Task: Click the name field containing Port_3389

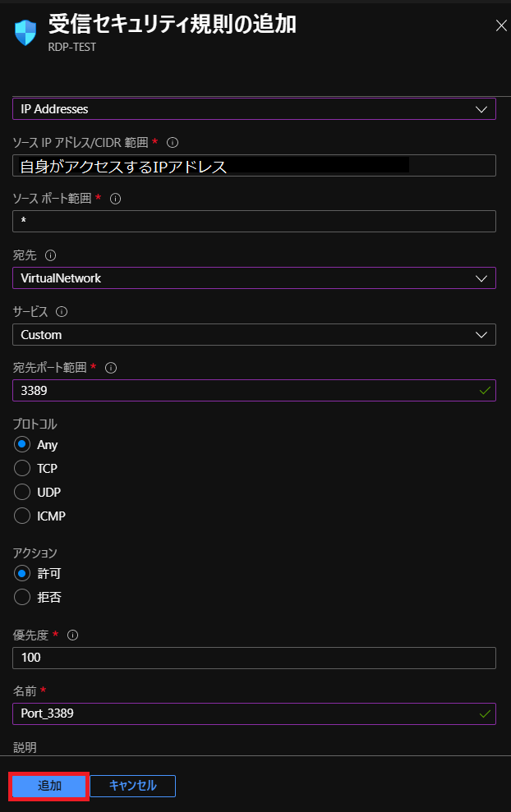Action: [x=254, y=713]
